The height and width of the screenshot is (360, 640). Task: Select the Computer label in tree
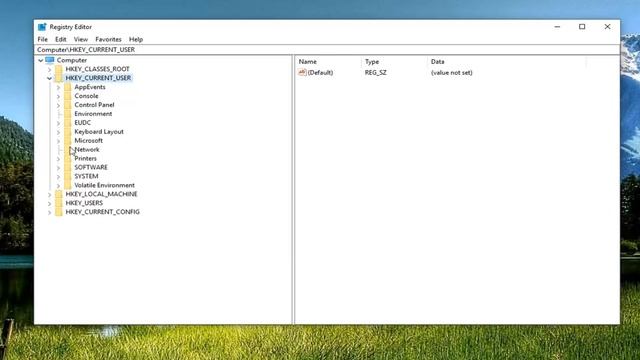coord(72,60)
